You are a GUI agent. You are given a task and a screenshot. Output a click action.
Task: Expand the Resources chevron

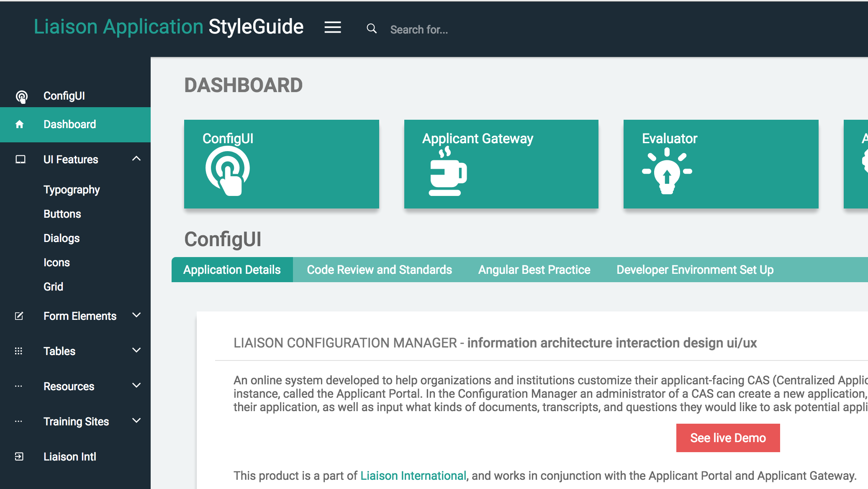pyautogui.click(x=136, y=386)
